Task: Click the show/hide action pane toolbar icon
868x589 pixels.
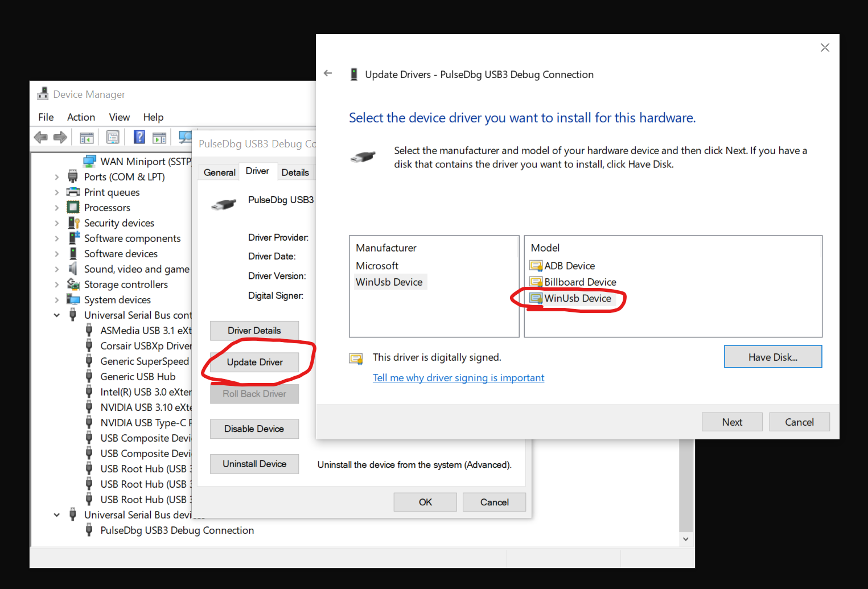Action: click(x=160, y=137)
